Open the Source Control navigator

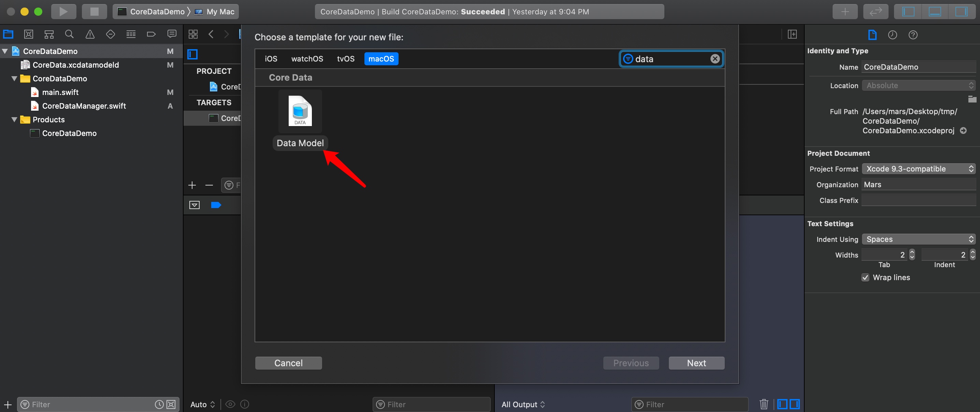click(x=29, y=34)
